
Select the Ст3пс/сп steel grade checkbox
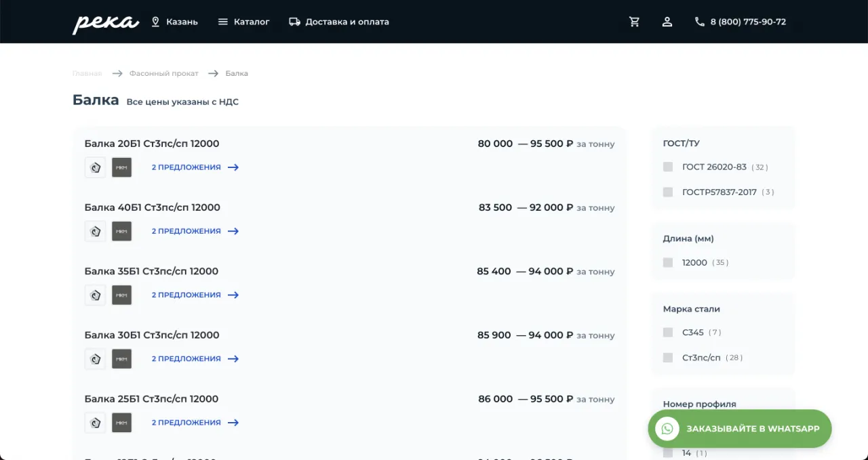click(x=668, y=357)
